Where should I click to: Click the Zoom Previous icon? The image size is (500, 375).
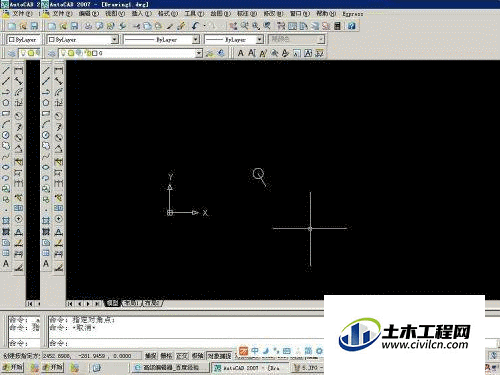267,26
